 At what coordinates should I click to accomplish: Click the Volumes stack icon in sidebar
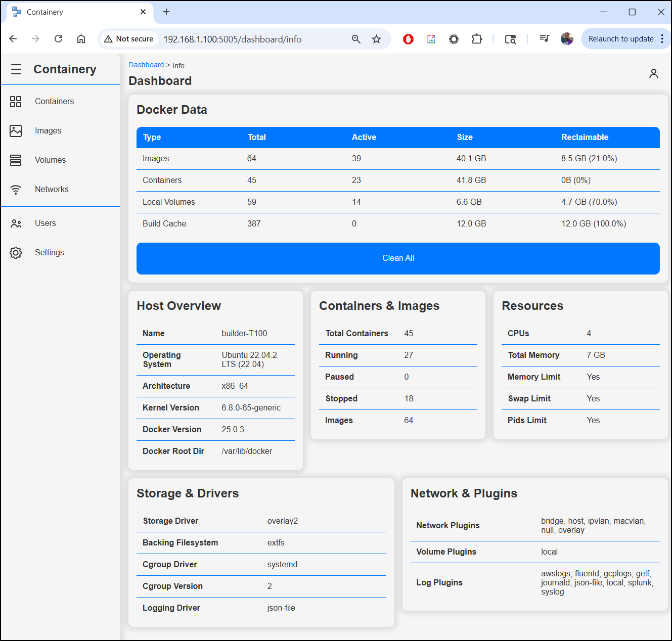coord(16,160)
